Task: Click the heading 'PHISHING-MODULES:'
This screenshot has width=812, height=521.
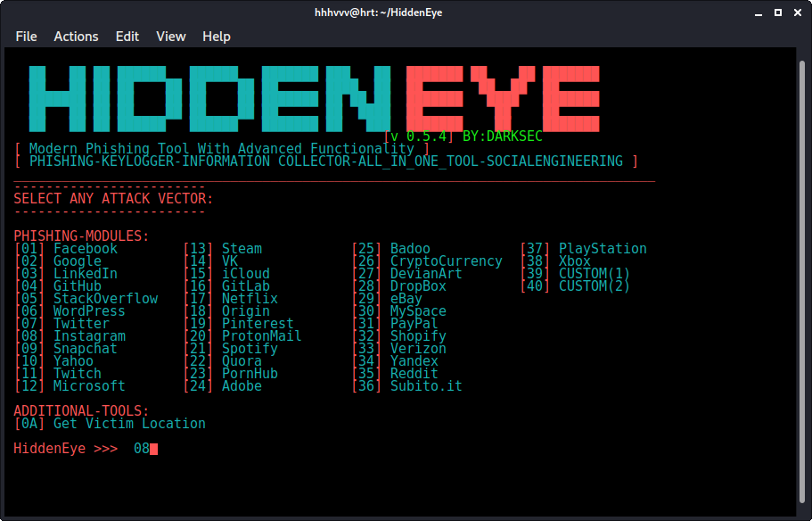Action: [x=81, y=236]
